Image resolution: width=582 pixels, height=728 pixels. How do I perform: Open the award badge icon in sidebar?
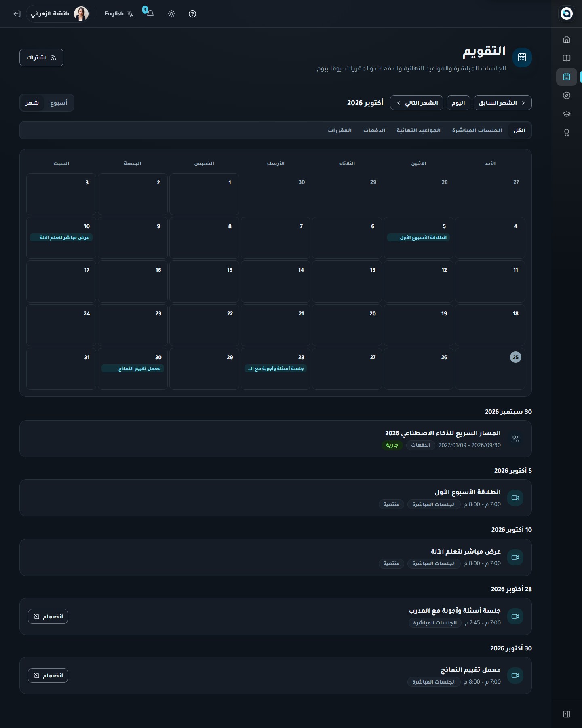click(x=566, y=133)
